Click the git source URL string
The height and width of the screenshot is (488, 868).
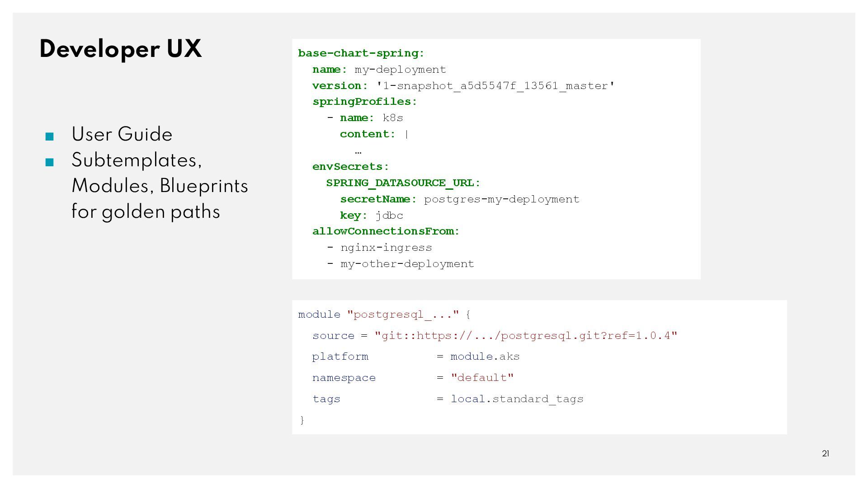[526, 336]
